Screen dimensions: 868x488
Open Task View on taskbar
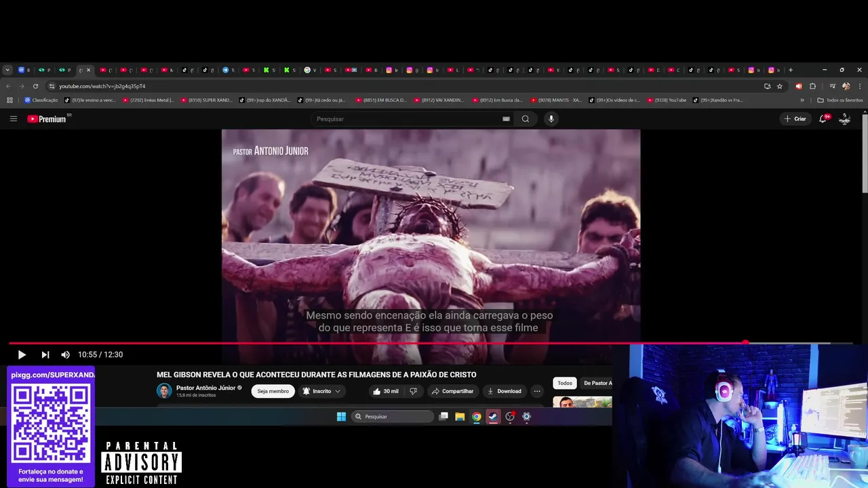443,417
